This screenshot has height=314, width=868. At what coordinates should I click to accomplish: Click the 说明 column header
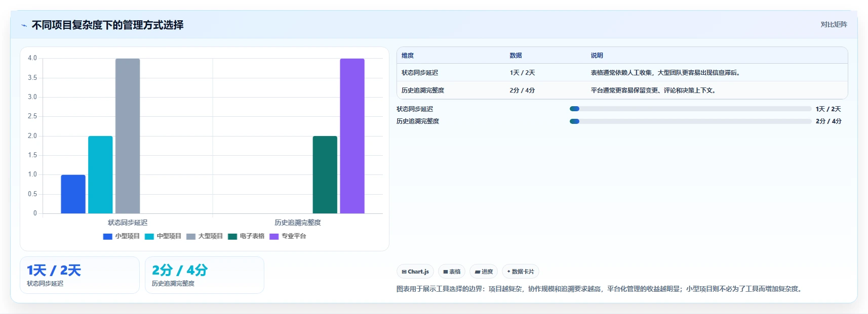click(x=597, y=56)
